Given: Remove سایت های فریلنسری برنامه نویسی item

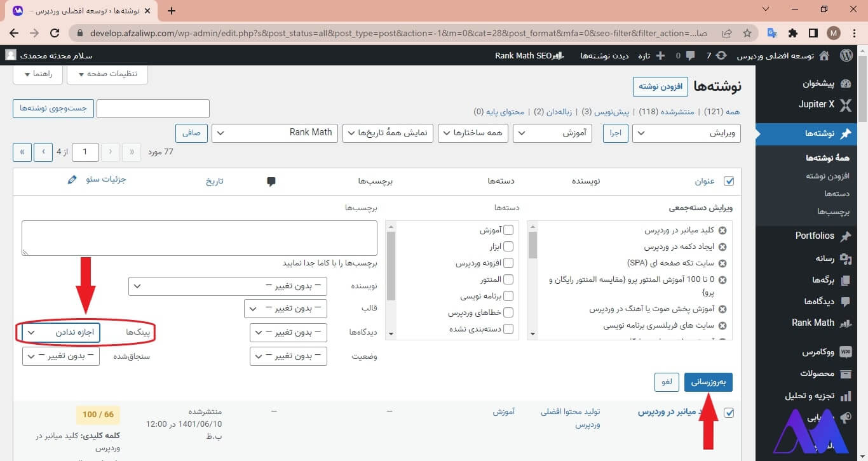Looking at the screenshot, I should pos(722,326).
